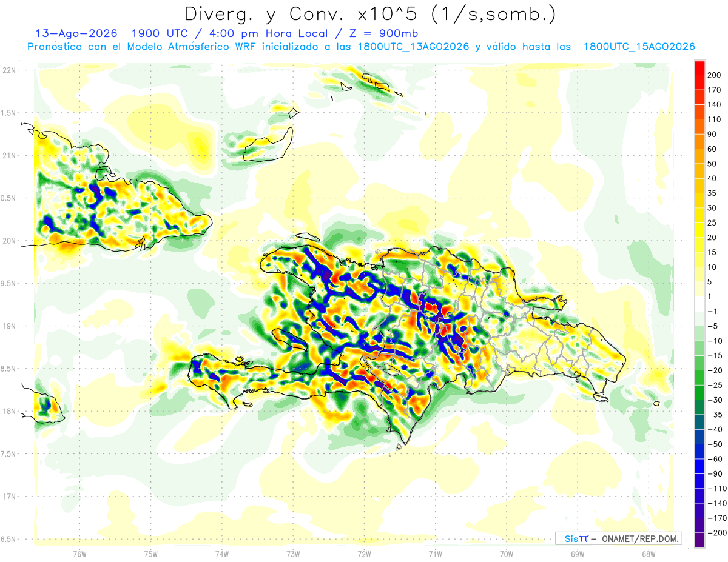Click the colorbar value 90

coord(712,135)
